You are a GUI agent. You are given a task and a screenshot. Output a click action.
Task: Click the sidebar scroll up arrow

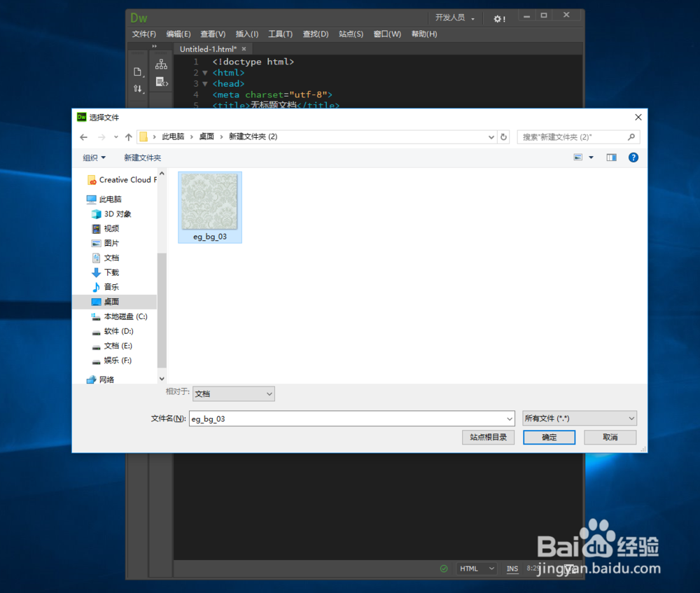[x=162, y=174]
